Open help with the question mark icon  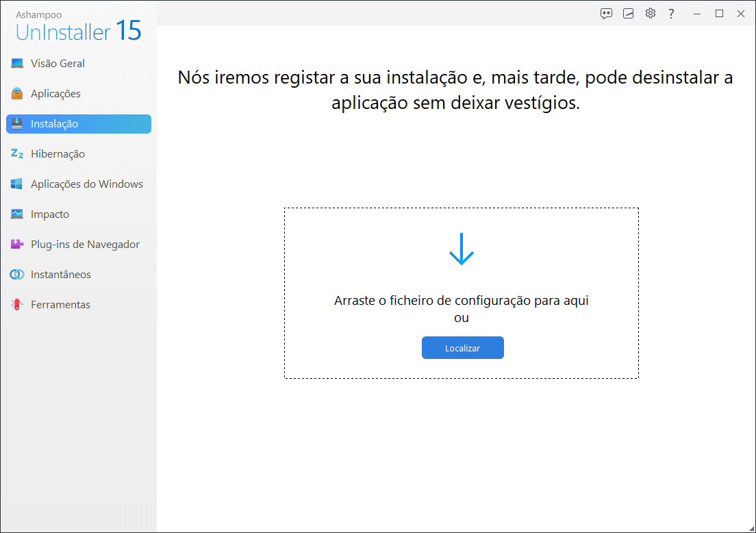tap(671, 14)
